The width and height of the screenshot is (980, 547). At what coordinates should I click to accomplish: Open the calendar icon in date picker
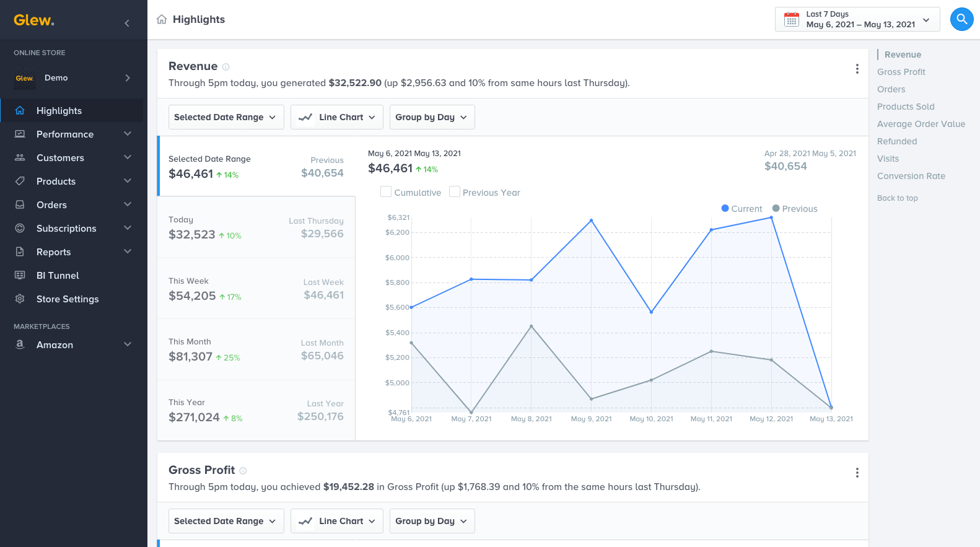(792, 19)
